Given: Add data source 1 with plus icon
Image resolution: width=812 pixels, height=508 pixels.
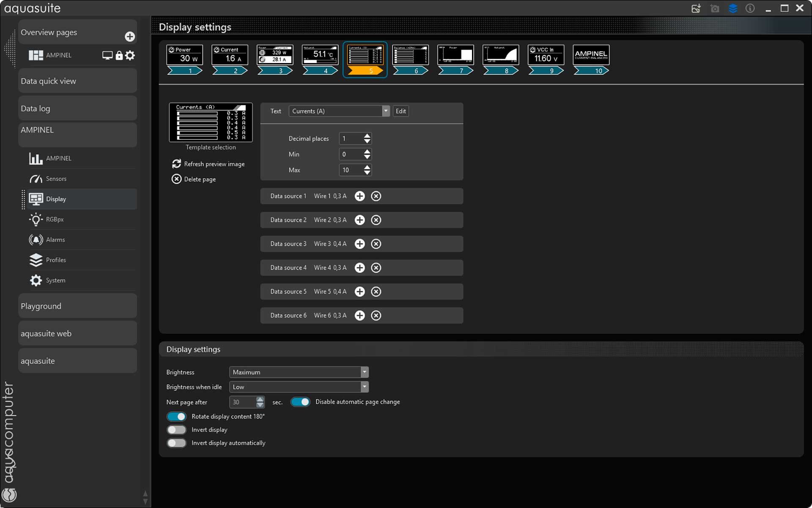Looking at the screenshot, I should pyautogui.click(x=359, y=196).
